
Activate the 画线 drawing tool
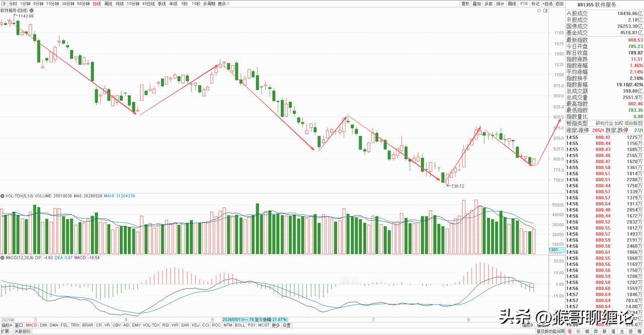(x=512, y=4)
